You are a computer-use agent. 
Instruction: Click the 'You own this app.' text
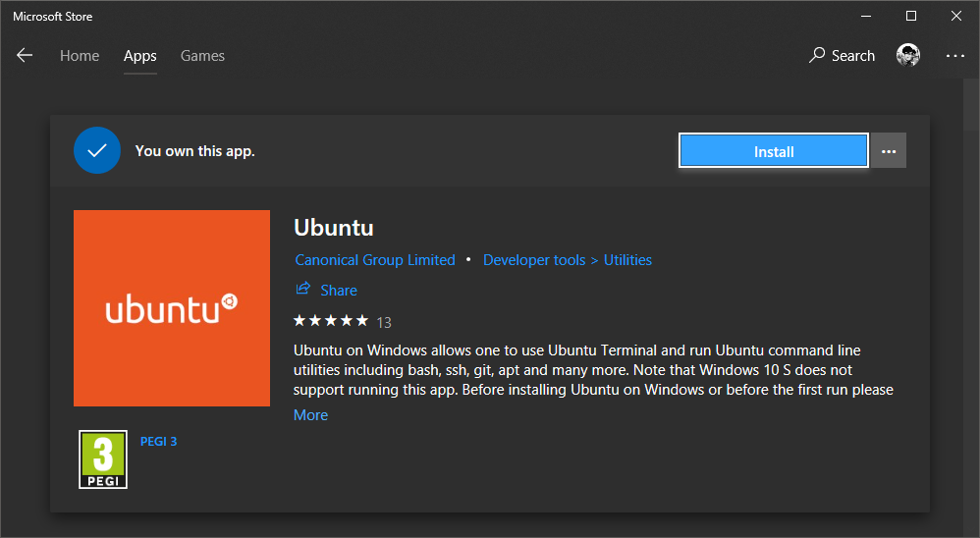click(195, 151)
